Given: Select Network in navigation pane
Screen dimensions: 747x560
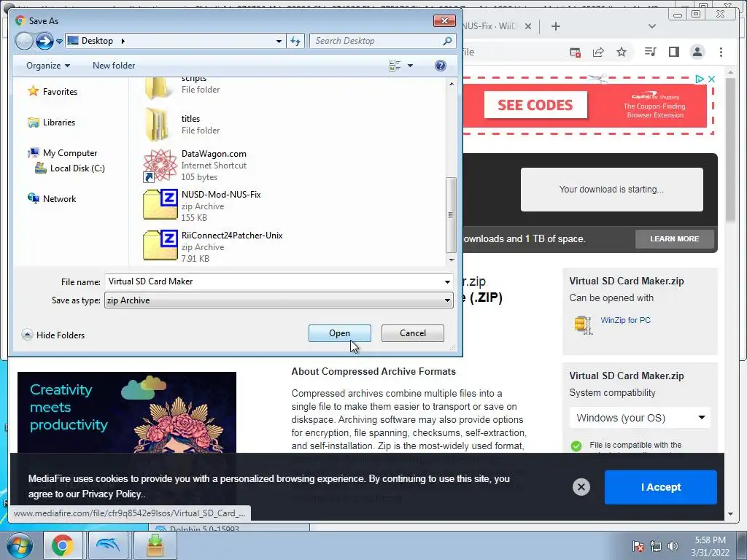Looking at the screenshot, I should (x=59, y=199).
